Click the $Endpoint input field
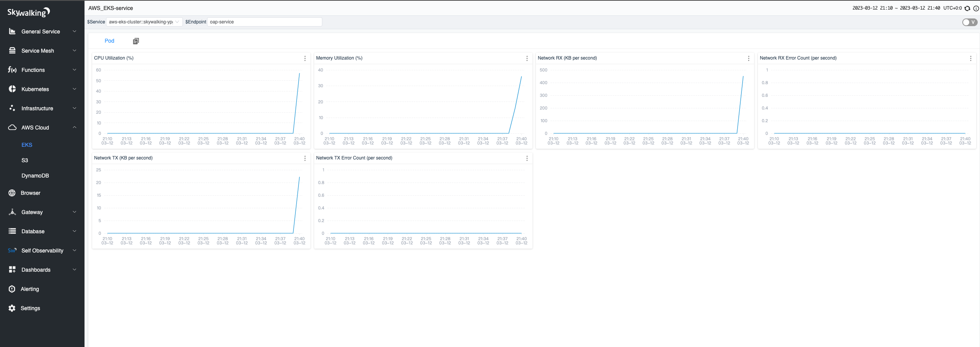 pos(264,22)
